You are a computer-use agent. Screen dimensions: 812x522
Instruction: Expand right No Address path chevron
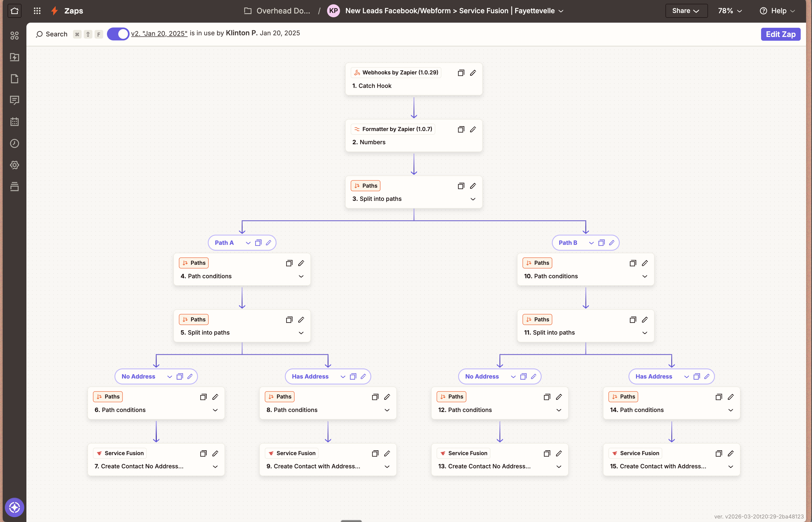[x=513, y=377]
